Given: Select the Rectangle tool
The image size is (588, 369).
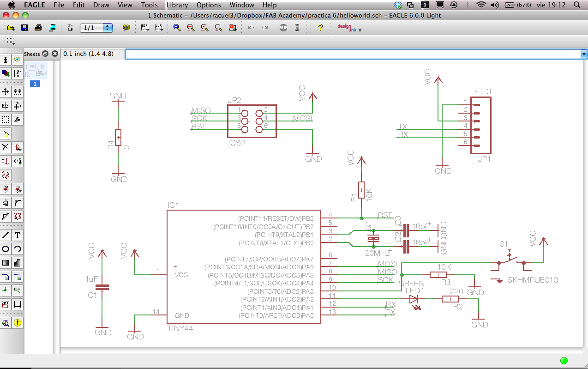Looking at the screenshot, I should click(6, 263).
